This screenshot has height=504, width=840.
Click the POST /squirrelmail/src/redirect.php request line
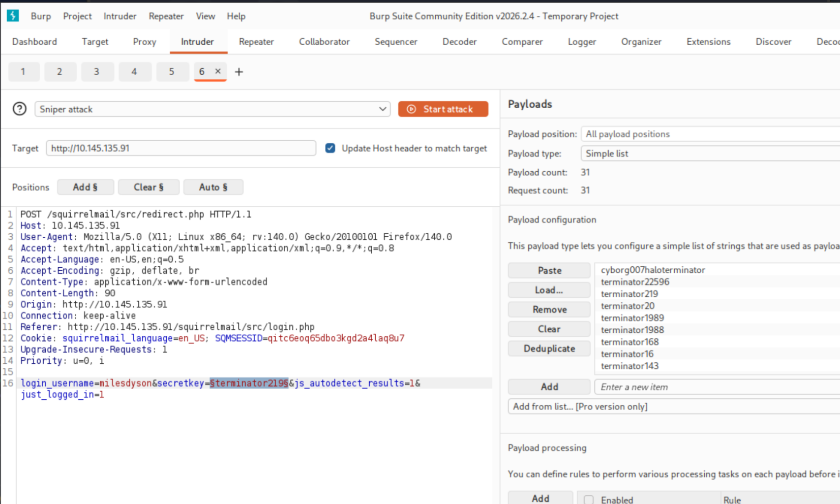point(136,214)
